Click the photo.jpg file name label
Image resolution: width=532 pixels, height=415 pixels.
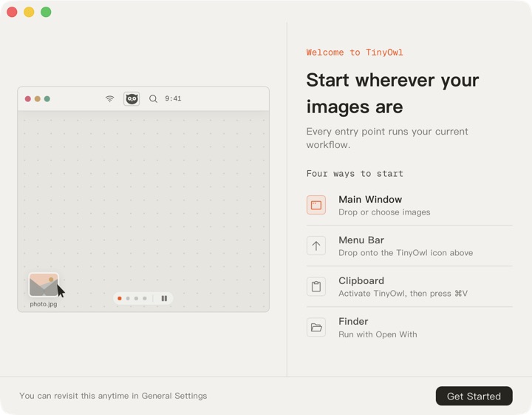[44, 304]
